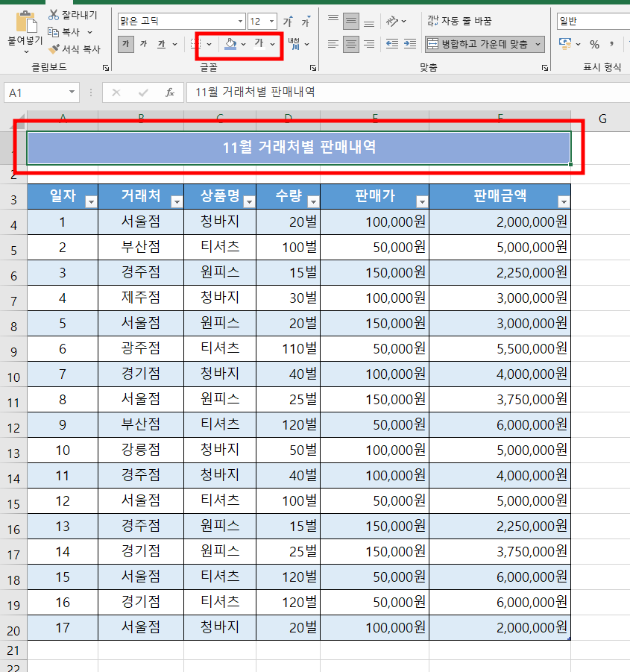This screenshot has height=672, width=630.
Task: Increase font size with larger 가 icon
Action: click(x=289, y=21)
